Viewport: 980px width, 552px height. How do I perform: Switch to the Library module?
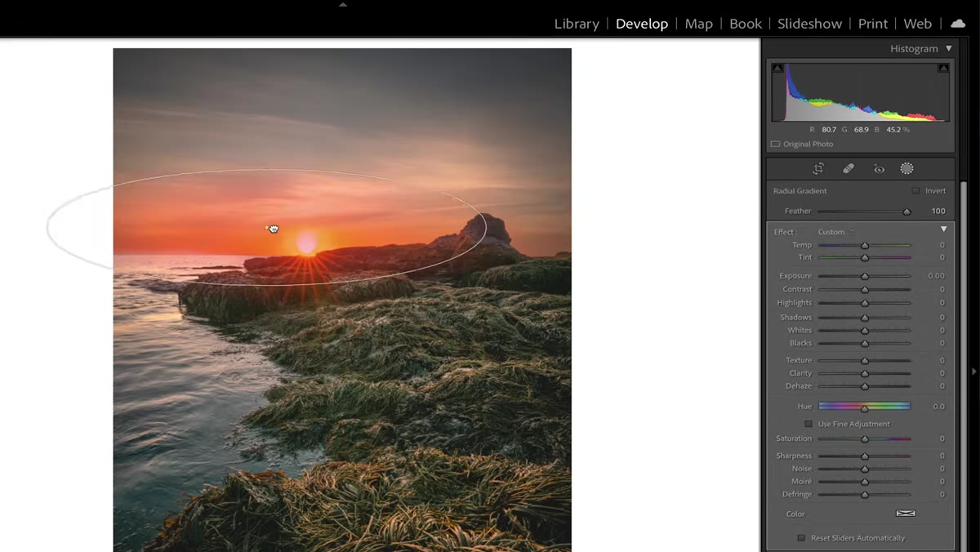tap(577, 24)
